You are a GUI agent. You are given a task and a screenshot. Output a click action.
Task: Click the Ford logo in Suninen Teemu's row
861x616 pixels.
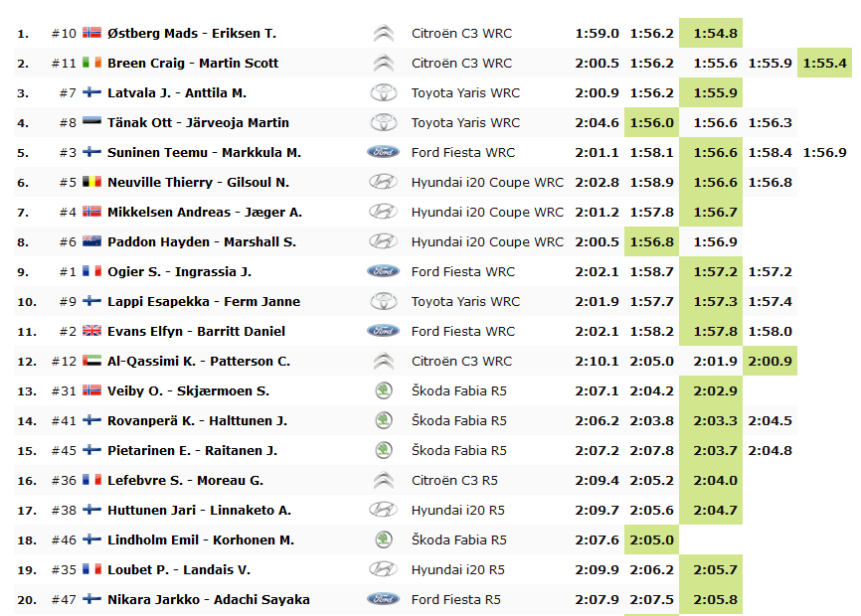(x=383, y=152)
